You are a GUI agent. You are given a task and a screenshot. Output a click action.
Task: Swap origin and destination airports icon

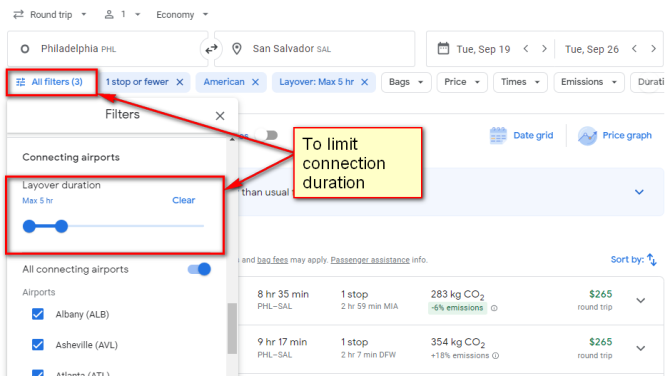point(211,49)
